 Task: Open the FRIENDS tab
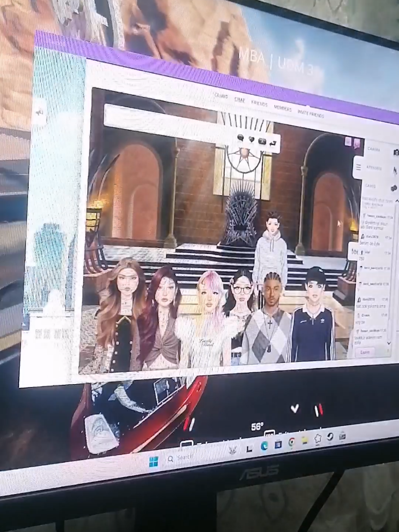[259, 103]
